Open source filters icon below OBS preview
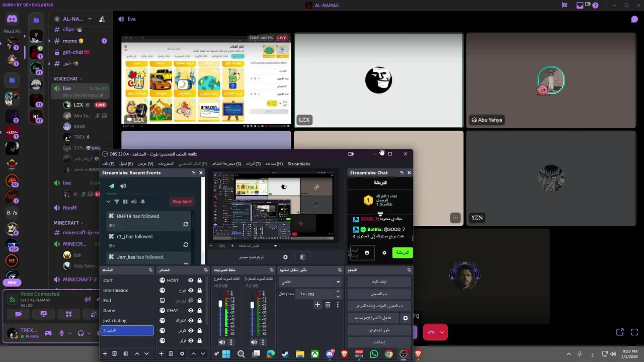The height and width of the screenshot is (362, 644). tap(303, 257)
